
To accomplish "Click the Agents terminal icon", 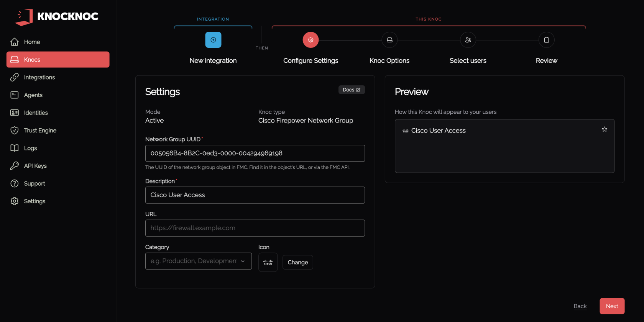I will [x=15, y=95].
